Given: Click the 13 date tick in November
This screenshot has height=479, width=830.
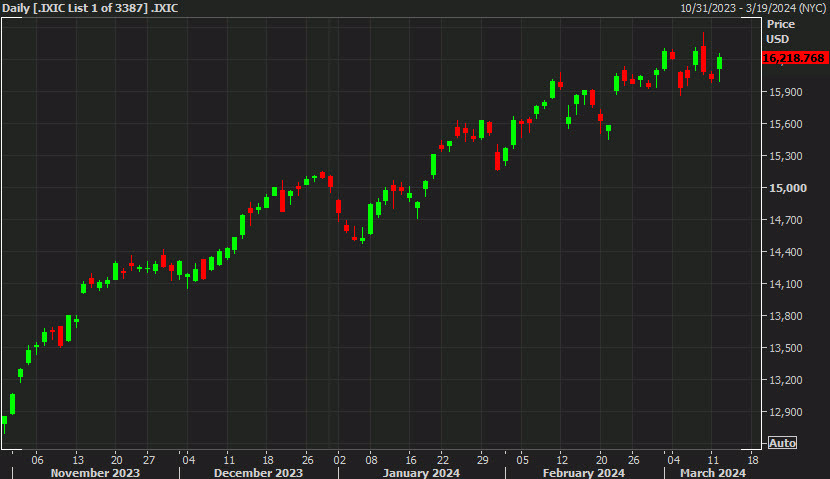Looking at the screenshot, I should pyautogui.click(x=78, y=459).
